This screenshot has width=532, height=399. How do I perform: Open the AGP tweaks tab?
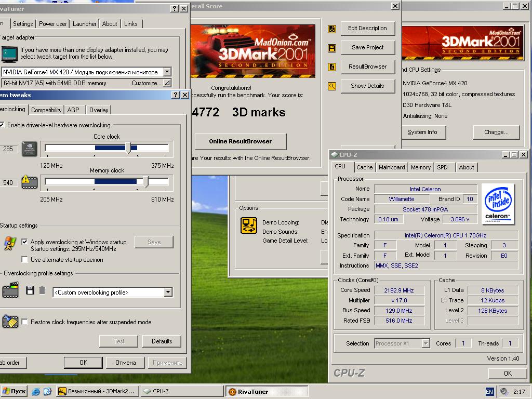(x=73, y=110)
